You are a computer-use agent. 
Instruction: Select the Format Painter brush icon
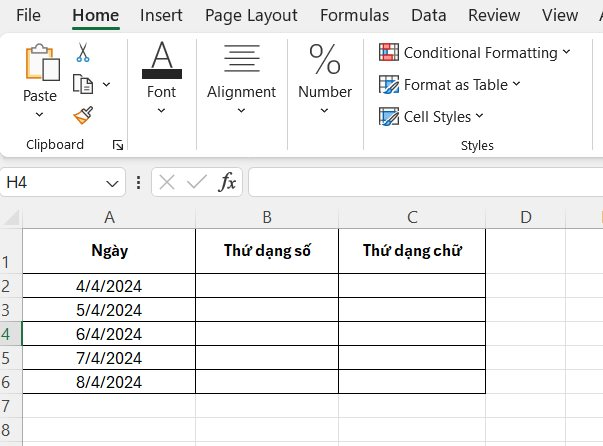(83, 115)
